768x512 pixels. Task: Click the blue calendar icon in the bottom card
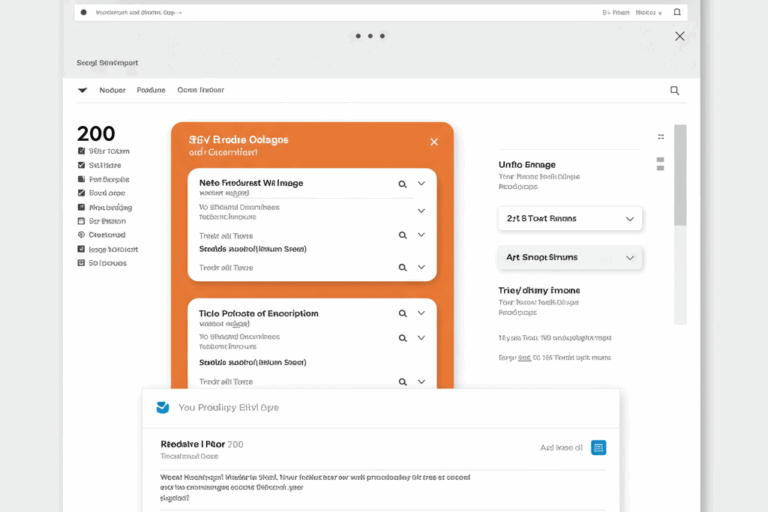click(x=598, y=448)
